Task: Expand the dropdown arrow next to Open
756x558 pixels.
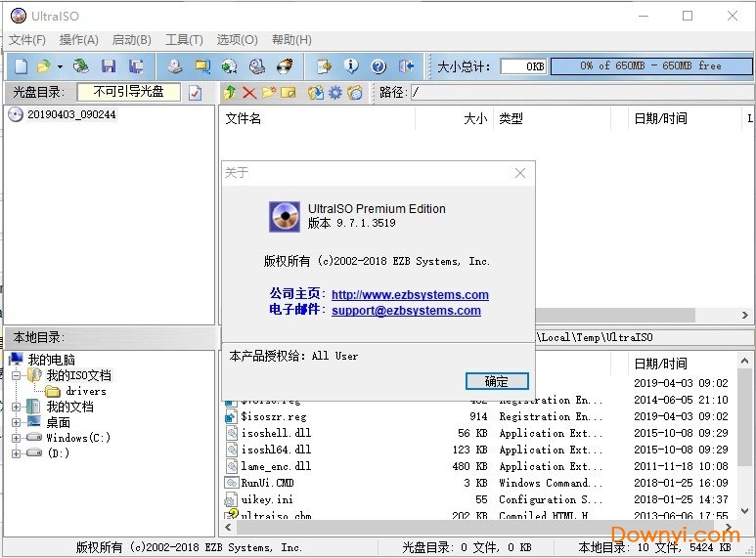Action: tap(60, 66)
